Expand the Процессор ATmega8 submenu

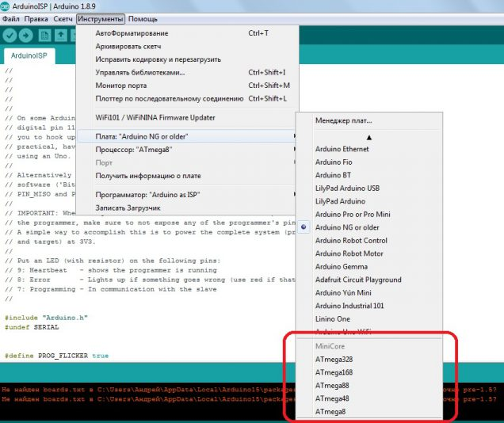coord(186,150)
